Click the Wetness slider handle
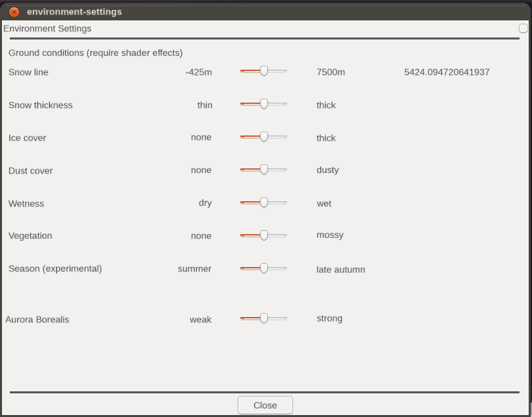Image resolution: width=532 pixels, height=417 pixels. (x=264, y=203)
